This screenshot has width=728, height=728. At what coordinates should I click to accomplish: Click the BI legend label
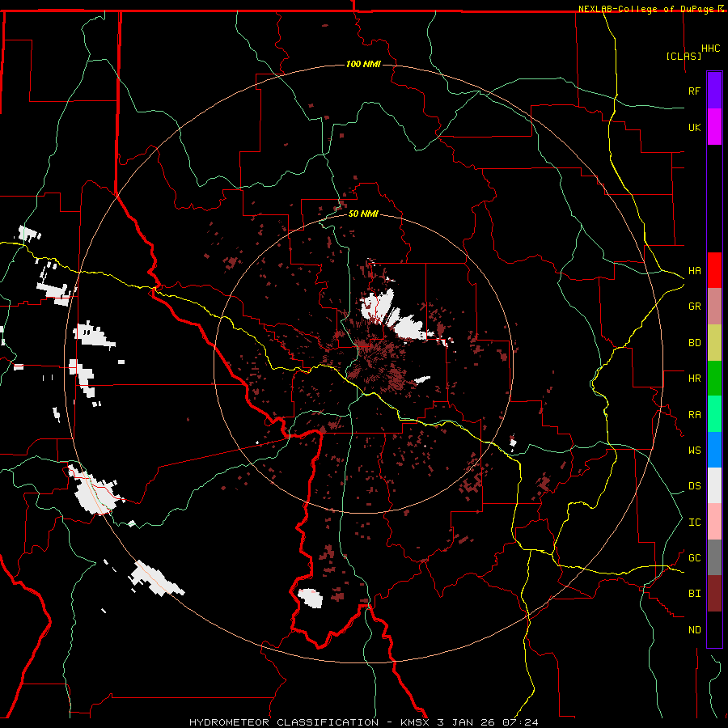pos(694,594)
